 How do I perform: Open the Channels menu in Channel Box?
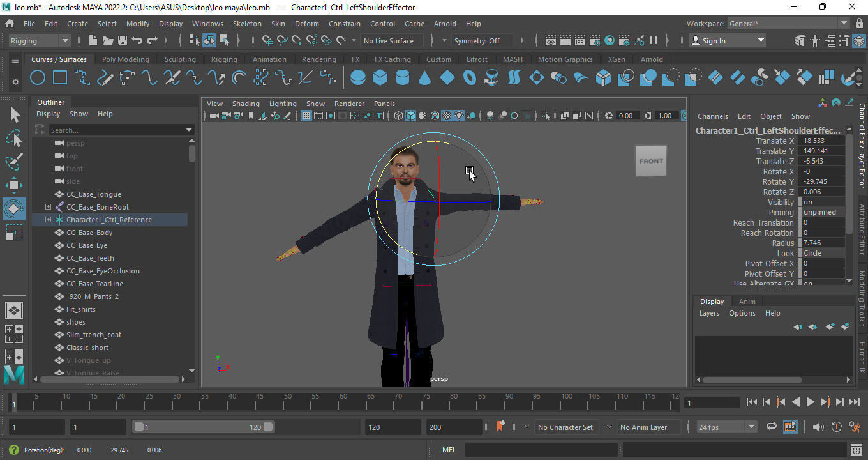[712, 116]
